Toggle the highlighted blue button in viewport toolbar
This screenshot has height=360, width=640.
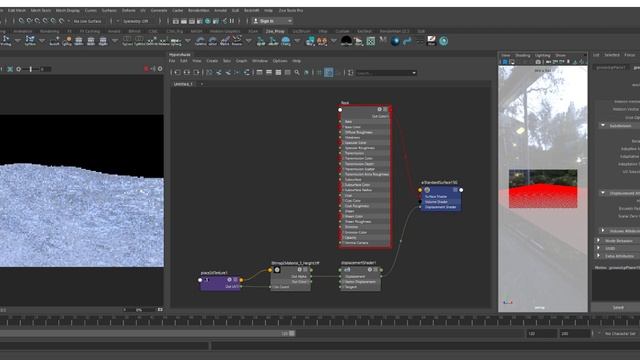click(505, 62)
